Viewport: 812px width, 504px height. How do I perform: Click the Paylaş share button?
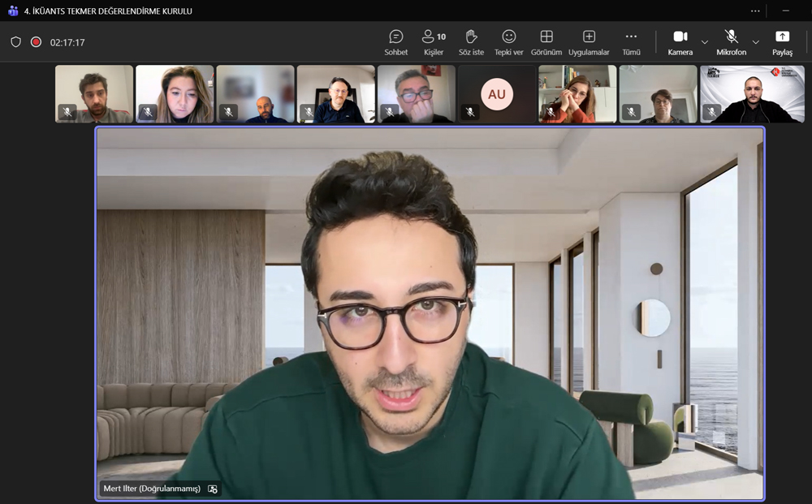click(782, 42)
